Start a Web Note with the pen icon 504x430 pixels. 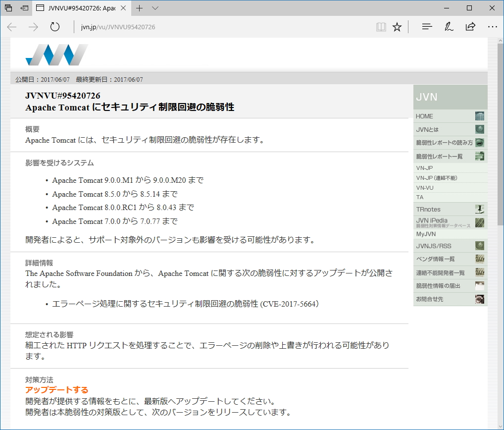click(x=449, y=26)
